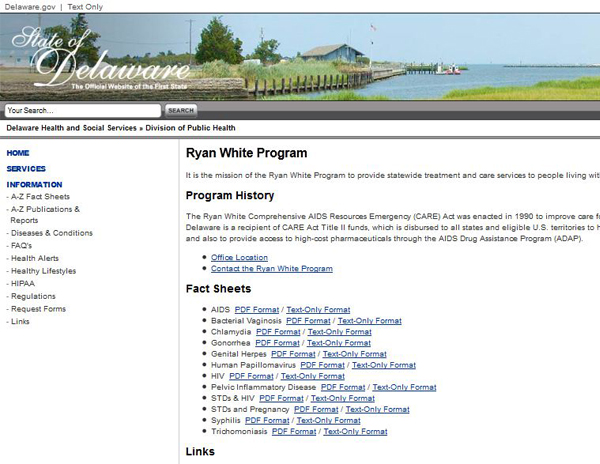
Task: Click the Program History heading
Action: [x=230, y=195]
